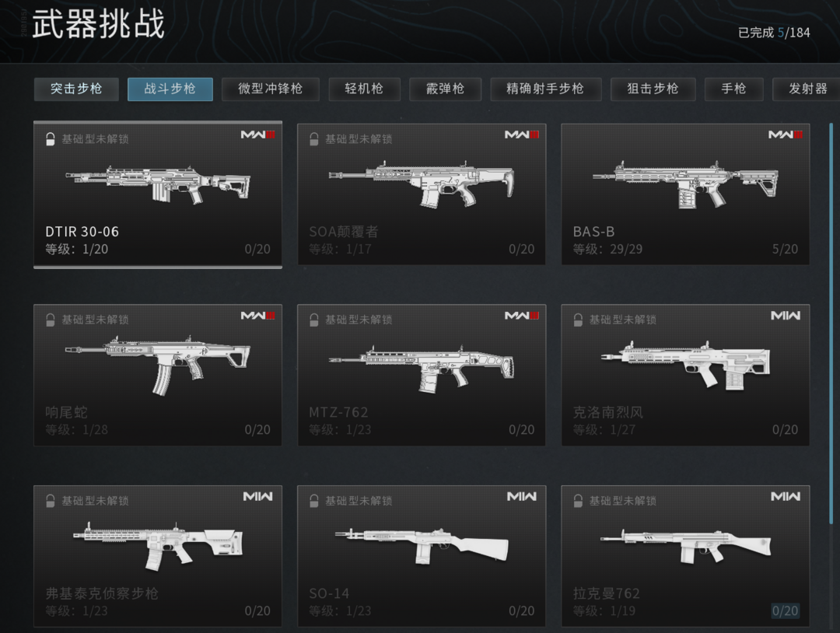The height and width of the screenshot is (633, 840).
Task: Select the 手枪 tab
Action: (733, 89)
